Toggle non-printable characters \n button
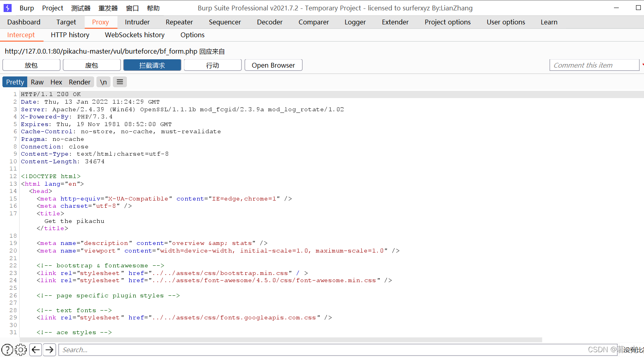The width and height of the screenshot is (644, 357). point(103,82)
